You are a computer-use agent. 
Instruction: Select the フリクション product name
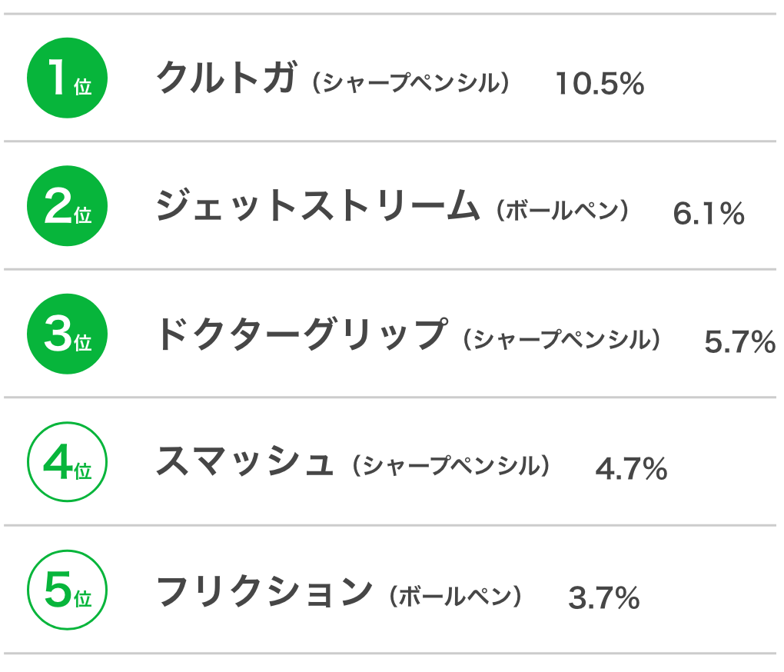point(264,590)
